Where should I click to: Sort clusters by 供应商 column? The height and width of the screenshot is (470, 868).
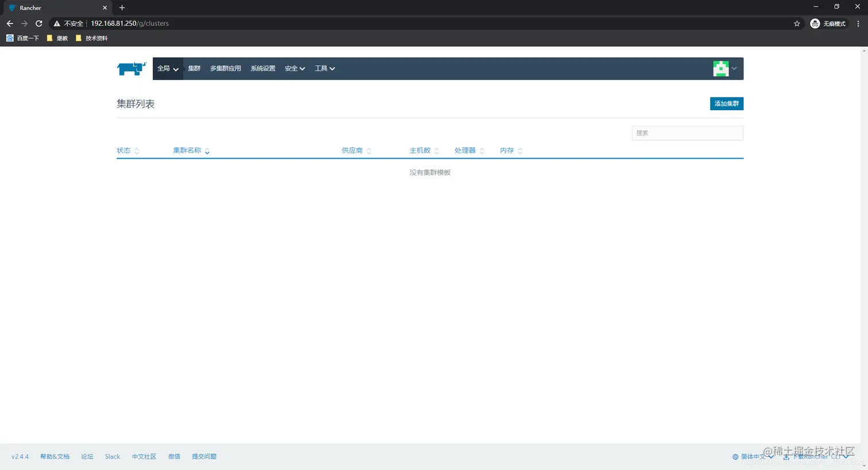(x=356, y=150)
